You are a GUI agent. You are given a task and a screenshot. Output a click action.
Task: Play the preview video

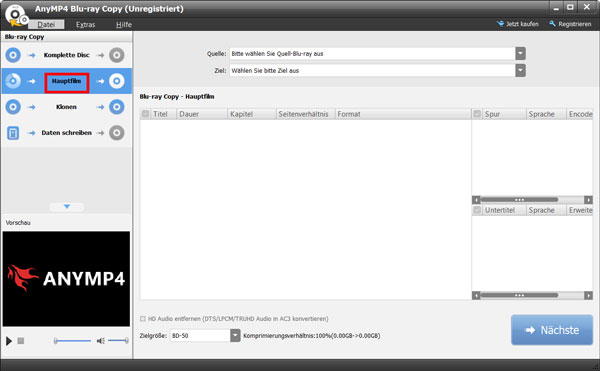9,341
